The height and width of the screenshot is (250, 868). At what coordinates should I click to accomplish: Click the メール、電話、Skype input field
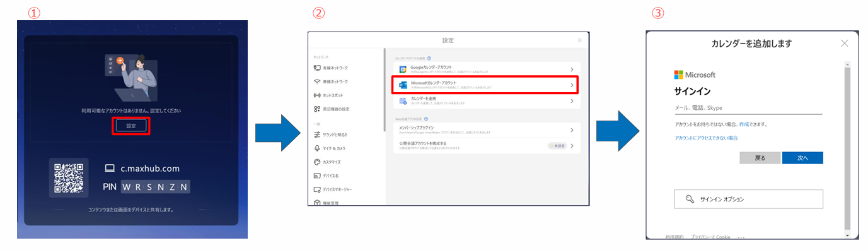[748, 108]
